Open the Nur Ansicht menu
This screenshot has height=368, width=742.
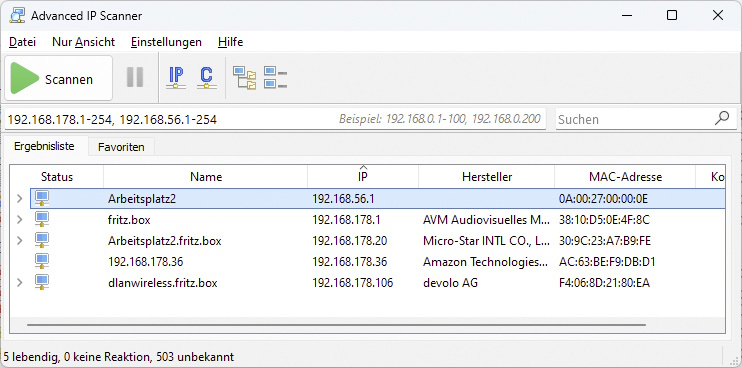(83, 42)
